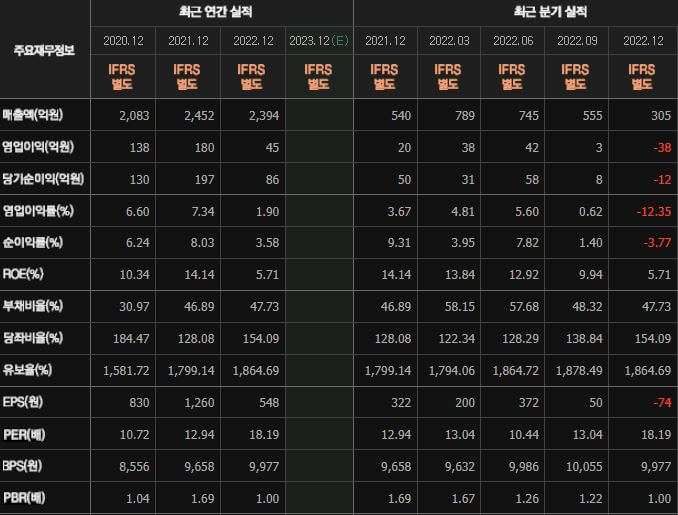Select quarterly revenue value 789

click(x=465, y=116)
